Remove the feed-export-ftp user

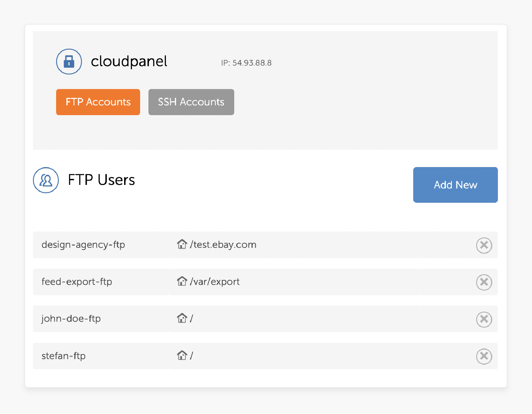[484, 282]
